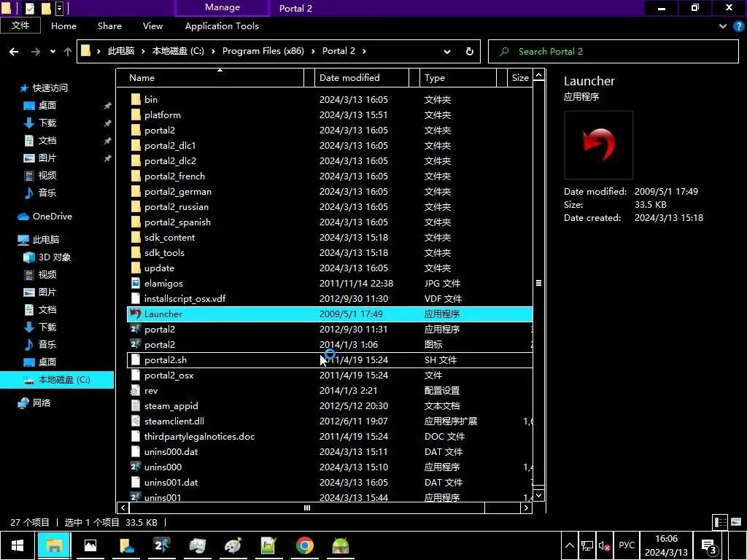Screen dimensions: 747x560
Task: Click the Launcher preview thumbnail
Action: [x=598, y=145]
